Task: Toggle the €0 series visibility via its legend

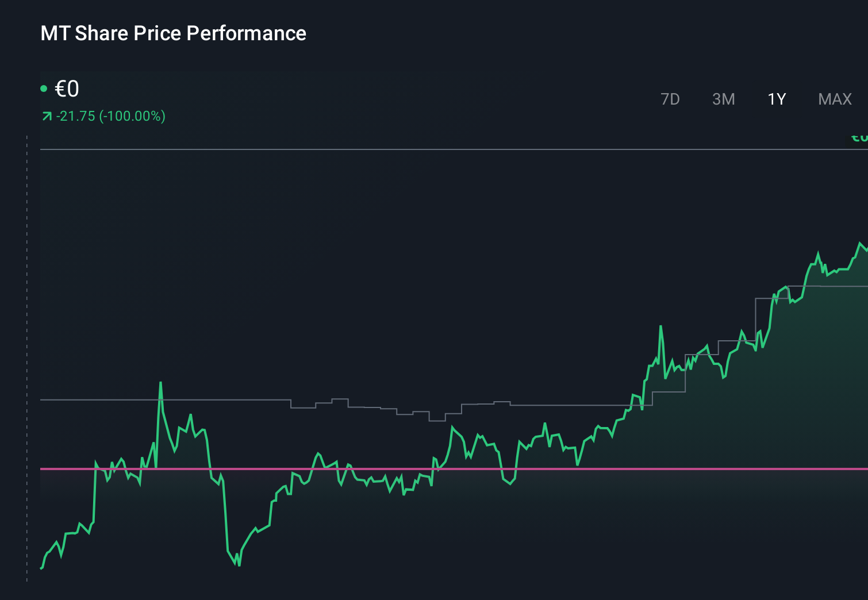Action: [44, 87]
